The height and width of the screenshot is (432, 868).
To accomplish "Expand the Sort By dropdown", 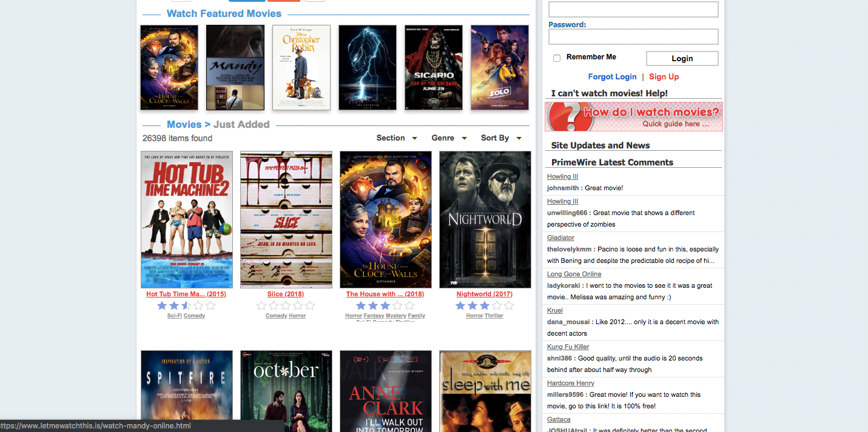I will pos(501,138).
